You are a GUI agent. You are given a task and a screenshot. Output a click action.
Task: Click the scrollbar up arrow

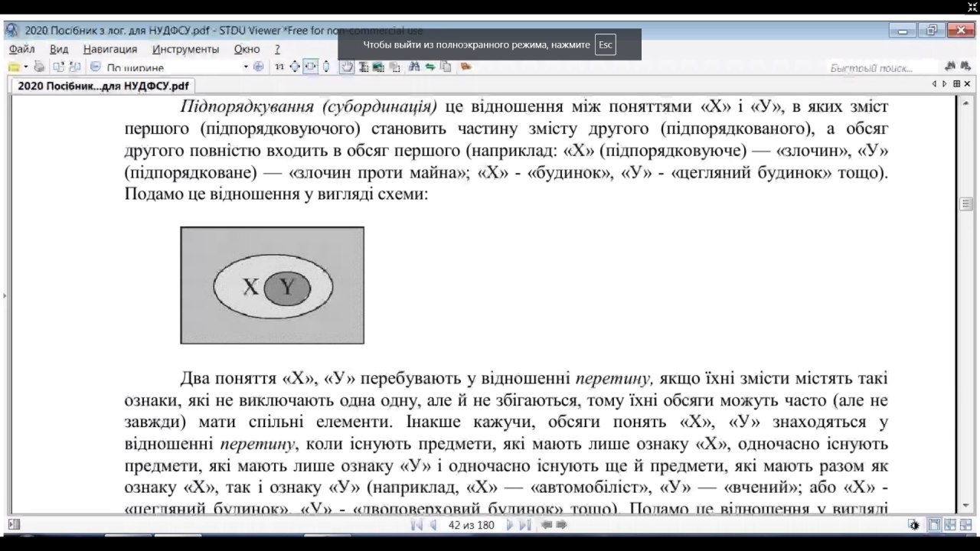[967, 102]
